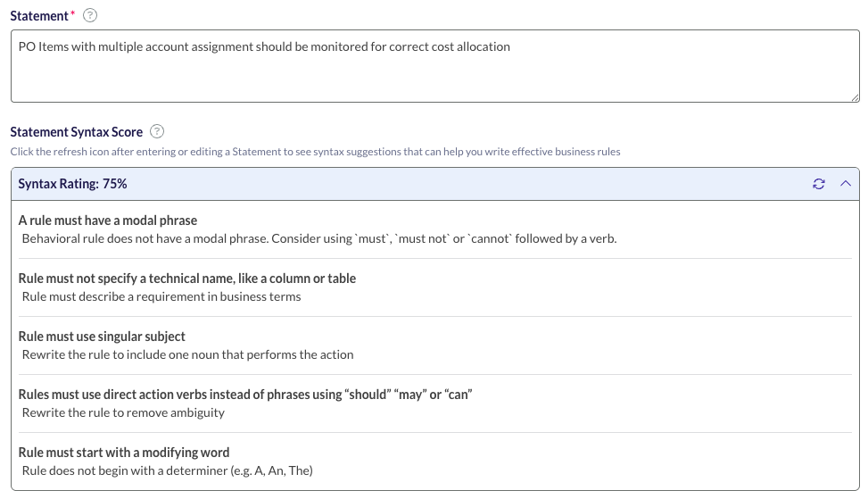Screen dimensions: 868x499
Task: Click 'include one noun that performs' description
Action: point(187,354)
